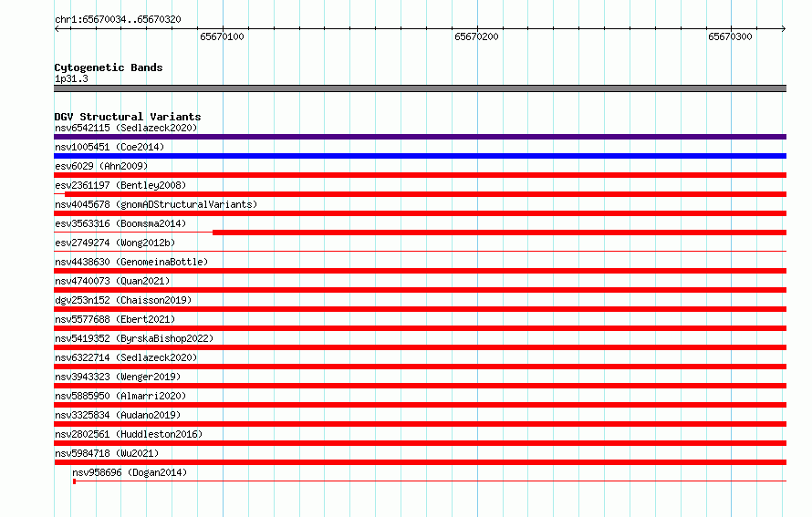Click the gray 1p31.3 cytogenetic band bar
The height and width of the screenshot is (517, 812).
coord(420,88)
